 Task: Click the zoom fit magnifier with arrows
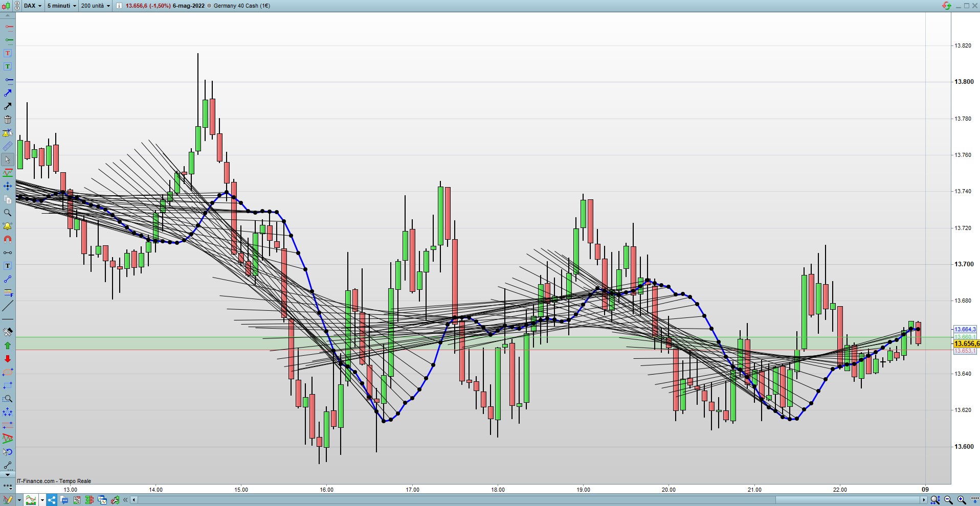pos(935,500)
